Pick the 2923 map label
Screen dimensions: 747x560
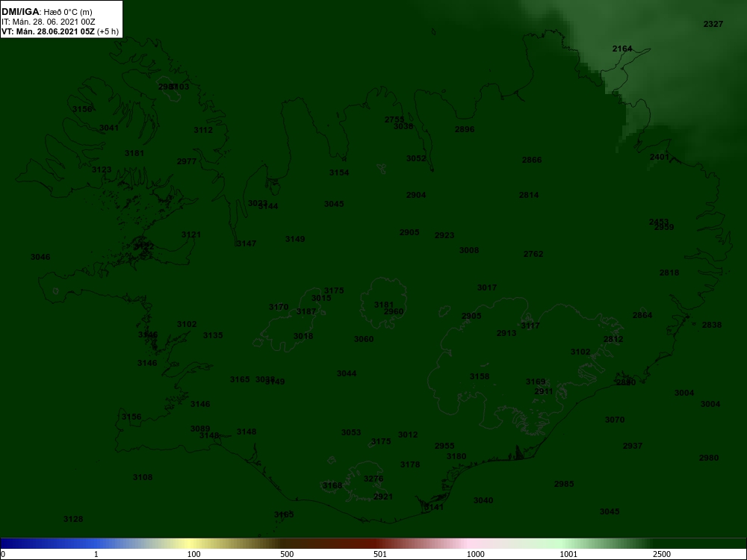[x=444, y=235]
